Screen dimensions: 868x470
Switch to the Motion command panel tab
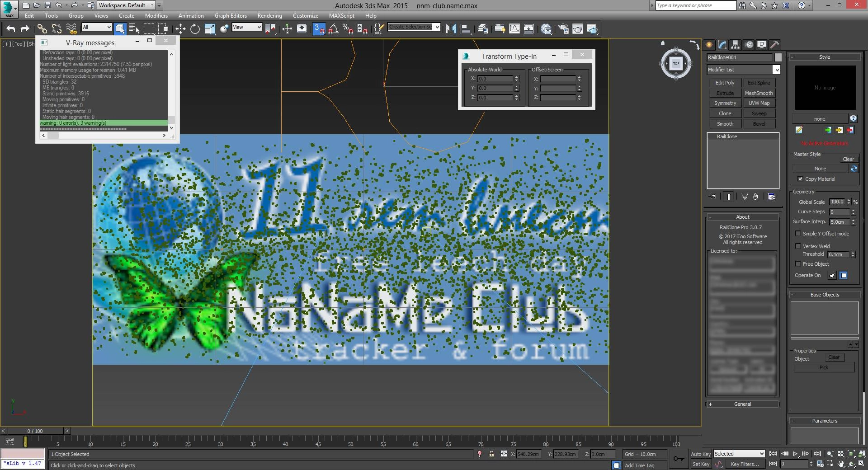(749, 45)
